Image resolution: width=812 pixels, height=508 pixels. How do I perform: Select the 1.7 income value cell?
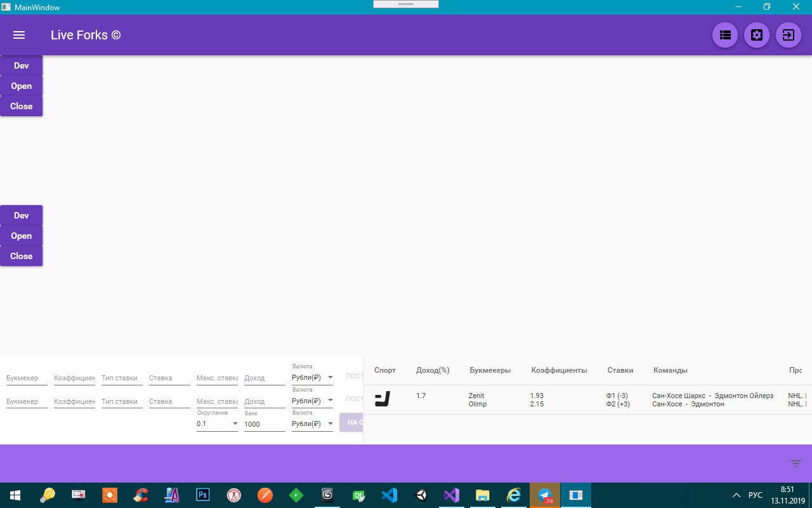(x=421, y=396)
